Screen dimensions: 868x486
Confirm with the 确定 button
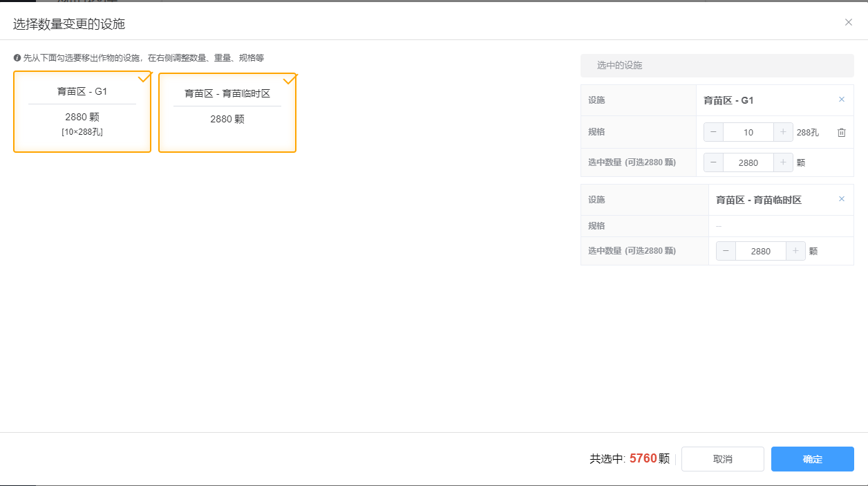coord(813,459)
